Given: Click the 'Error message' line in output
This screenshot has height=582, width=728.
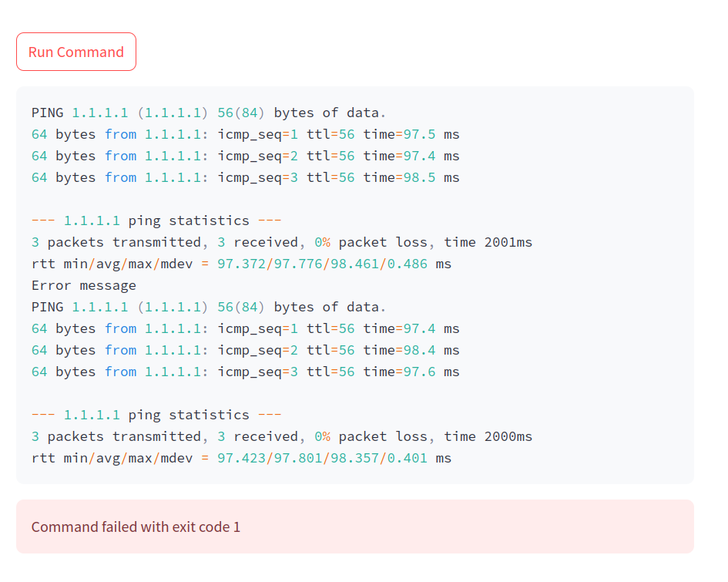Looking at the screenshot, I should coord(84,285).
